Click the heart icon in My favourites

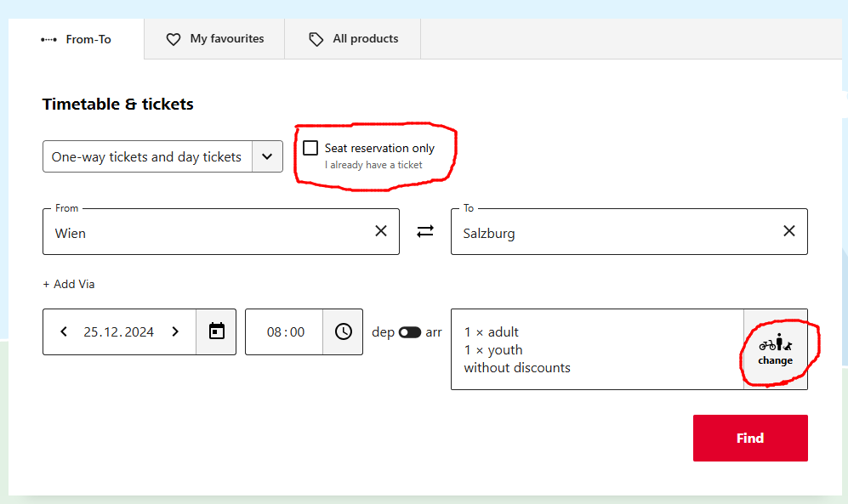(173, 39)
